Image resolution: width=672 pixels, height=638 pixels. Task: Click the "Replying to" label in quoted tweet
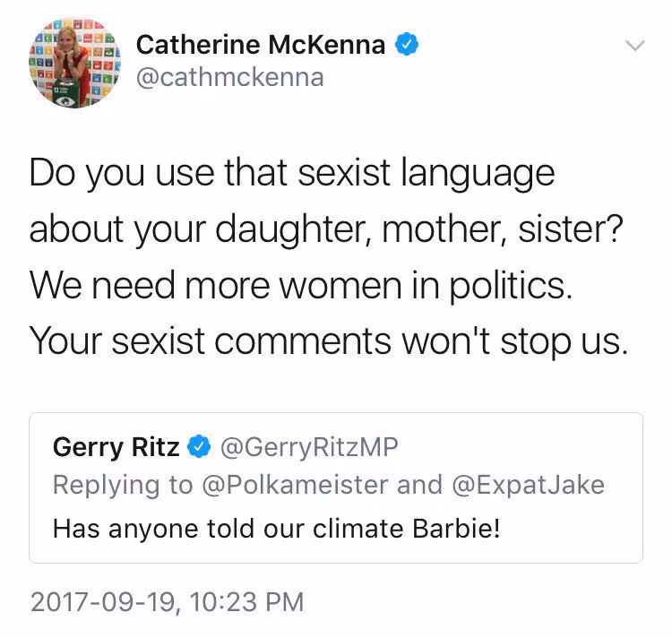pos(122,485)
